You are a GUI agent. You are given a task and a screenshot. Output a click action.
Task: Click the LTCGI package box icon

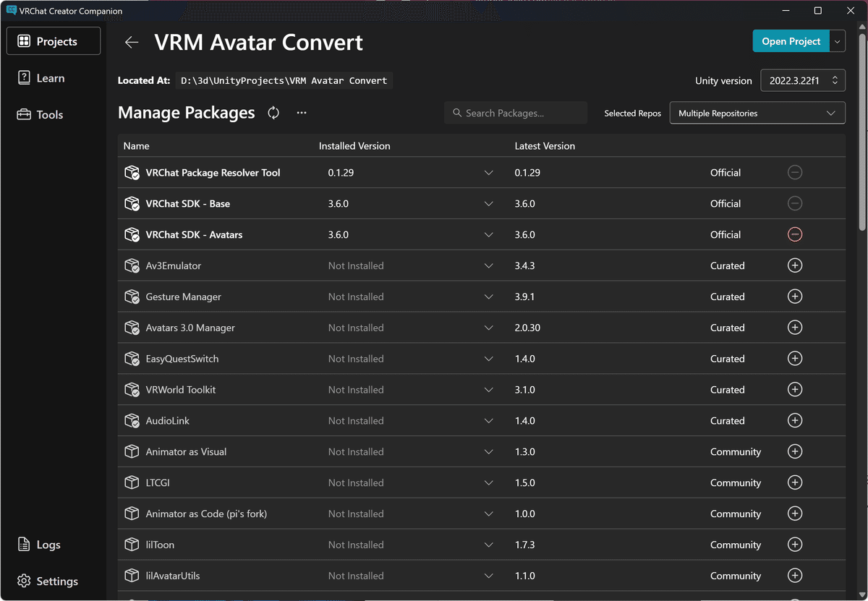132,482
